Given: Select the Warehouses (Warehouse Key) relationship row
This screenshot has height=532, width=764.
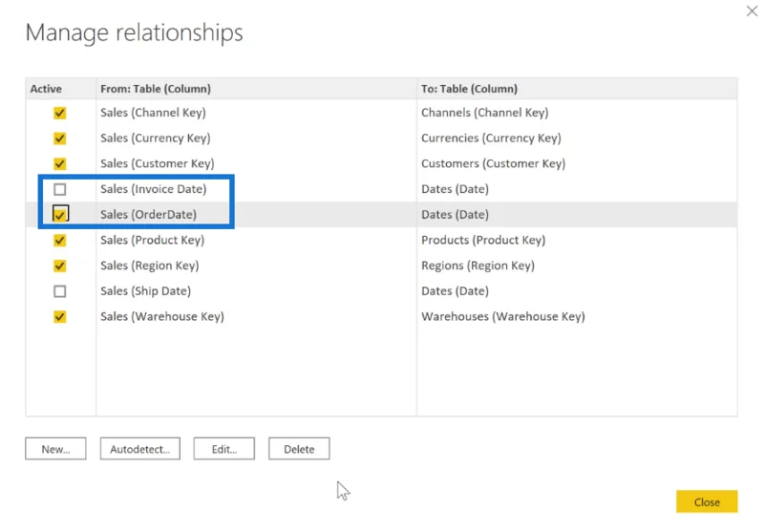Looking at the screenshot, I should 381,317.
